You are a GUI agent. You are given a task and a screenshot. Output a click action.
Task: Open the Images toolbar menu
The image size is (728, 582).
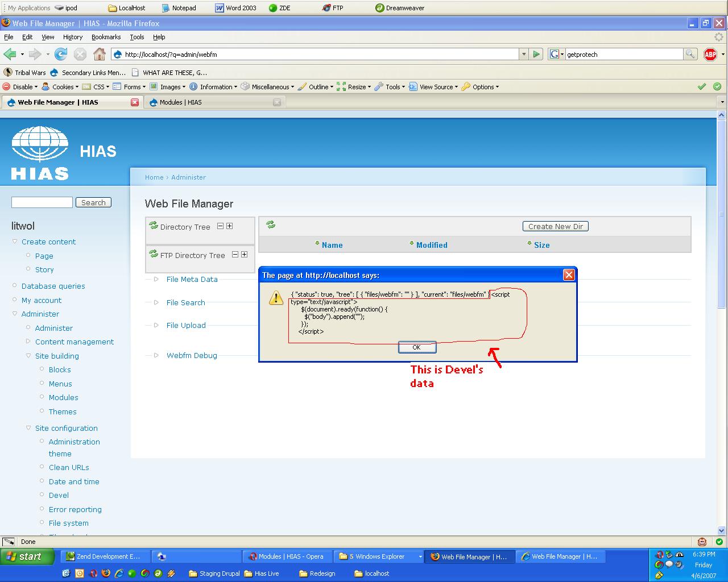click(x=167, y=87)
